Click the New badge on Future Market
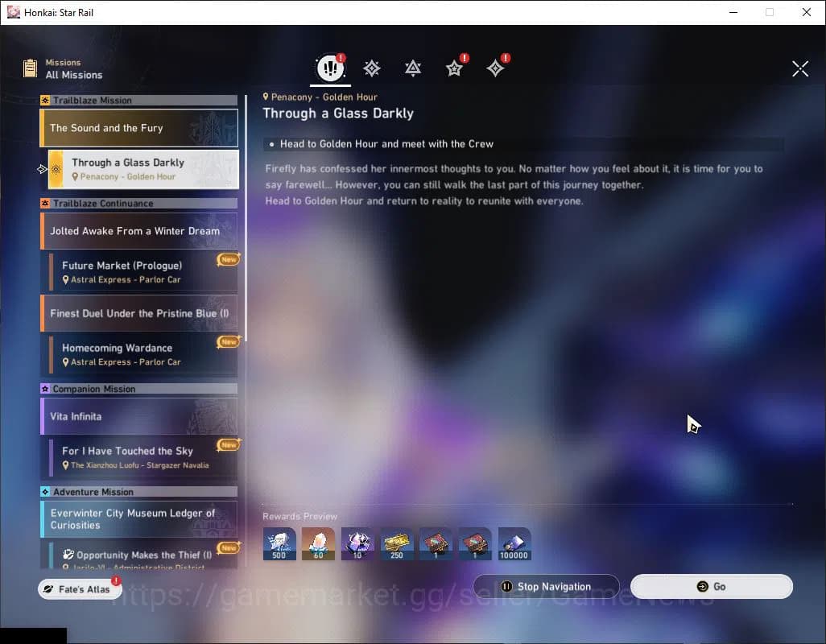Viewport: 826px width, 644px height. pyautogui.click(x=228, y=259)
